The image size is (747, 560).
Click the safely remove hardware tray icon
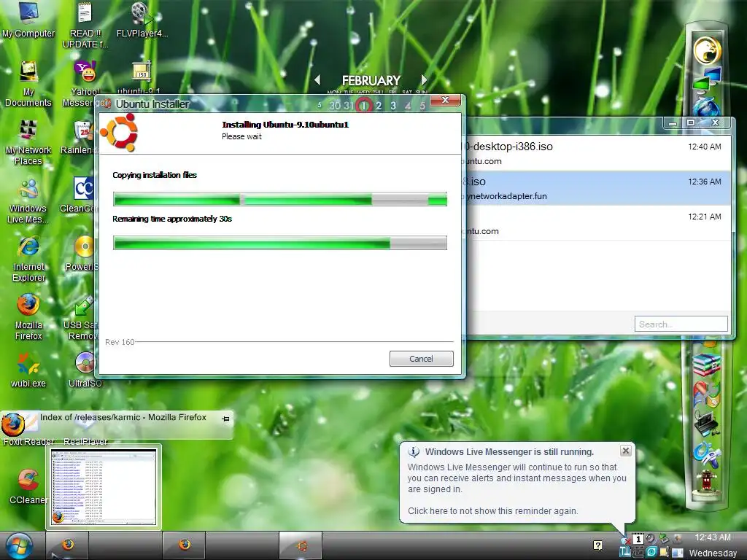tap(664, 539)
